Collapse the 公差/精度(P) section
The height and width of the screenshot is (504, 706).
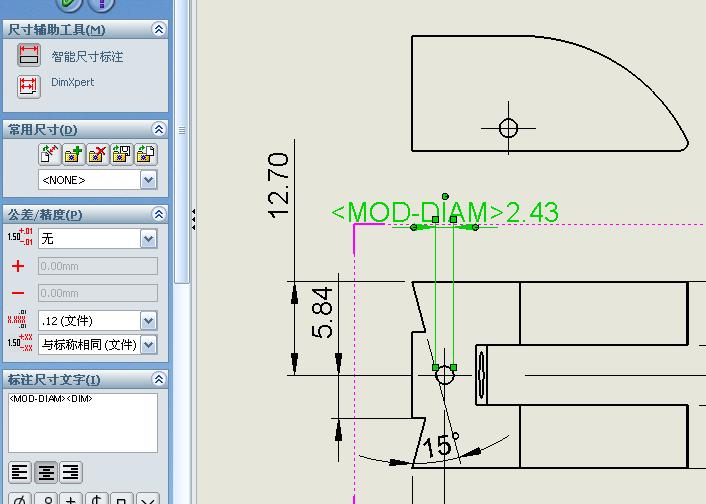[x=158, y=214]
